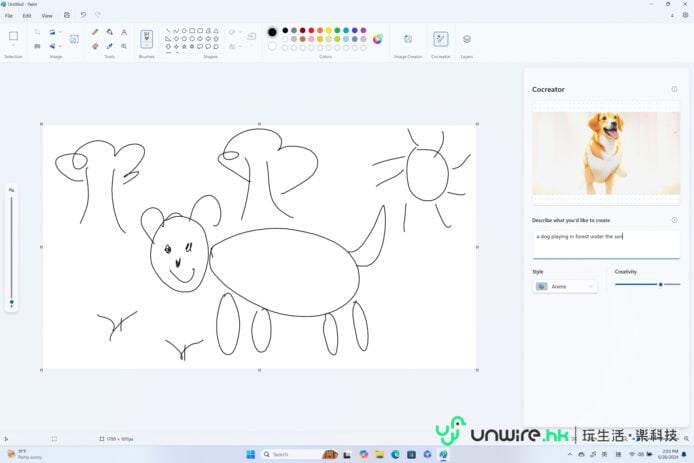Click the Save icon in title bar
This screenshot has height=463, width=694.
67,15
